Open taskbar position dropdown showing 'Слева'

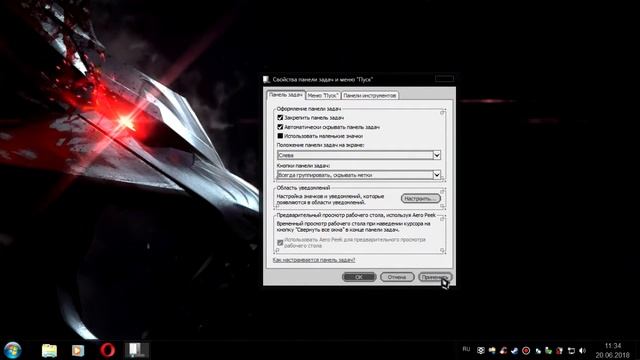click(359, 155)
